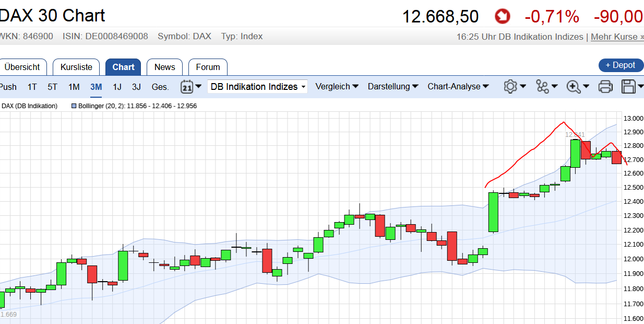Open the magnifier zoom menu
This screenshot has width=644, height=324.
(578, 86)
